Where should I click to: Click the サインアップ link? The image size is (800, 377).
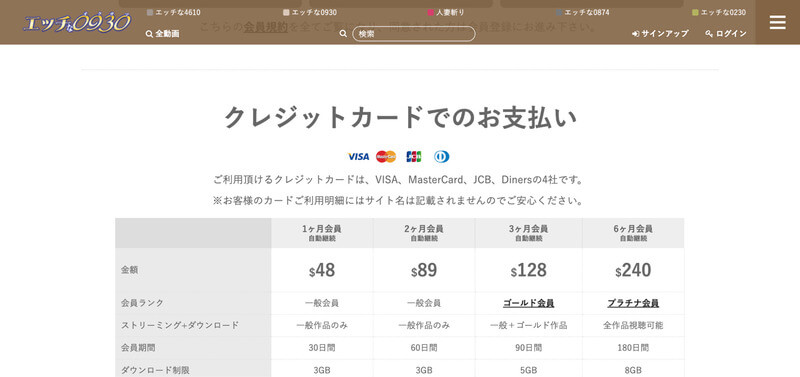tap(660, 34)
